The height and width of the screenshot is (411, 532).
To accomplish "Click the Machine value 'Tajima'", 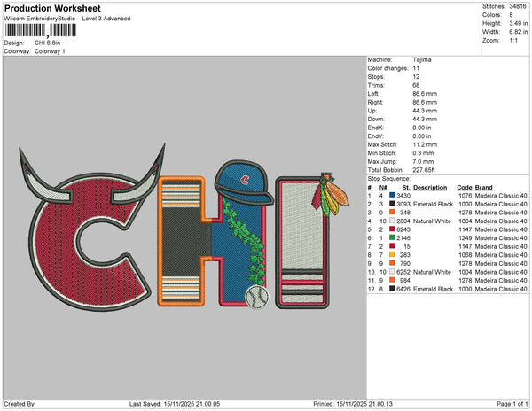I will tap(422, 59).
